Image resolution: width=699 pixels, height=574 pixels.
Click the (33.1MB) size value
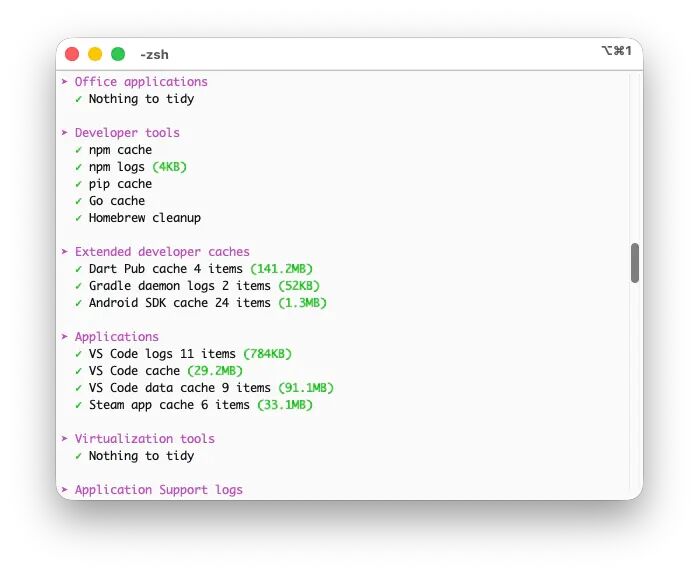coord(285,405)
